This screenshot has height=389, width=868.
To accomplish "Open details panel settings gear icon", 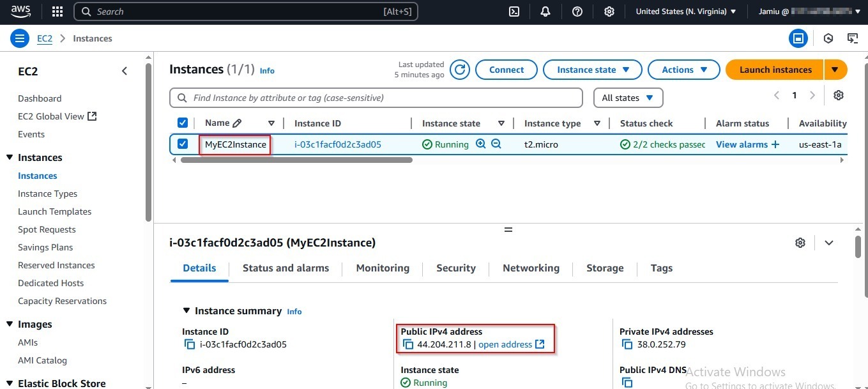I will [800, 243].
